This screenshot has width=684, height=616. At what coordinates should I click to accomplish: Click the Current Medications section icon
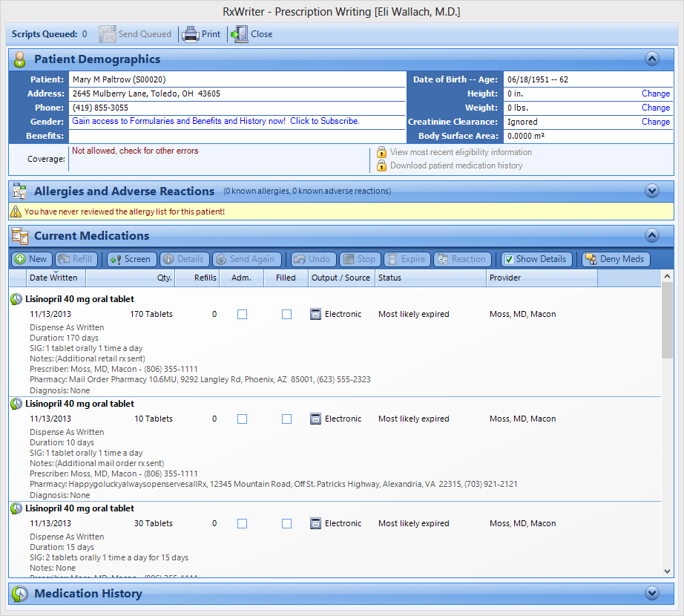pyautogui.click(x=20, y=235)
